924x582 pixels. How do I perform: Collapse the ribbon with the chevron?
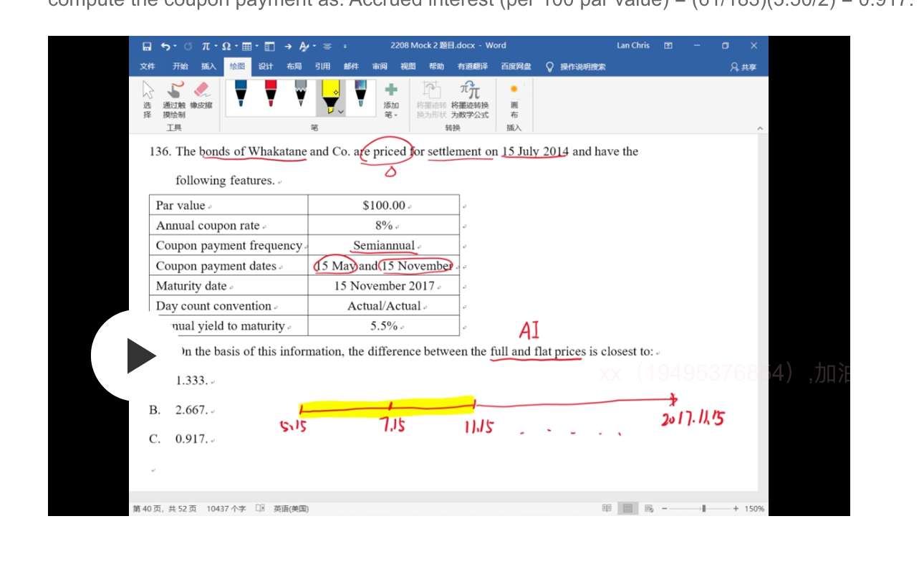(760, 128)
